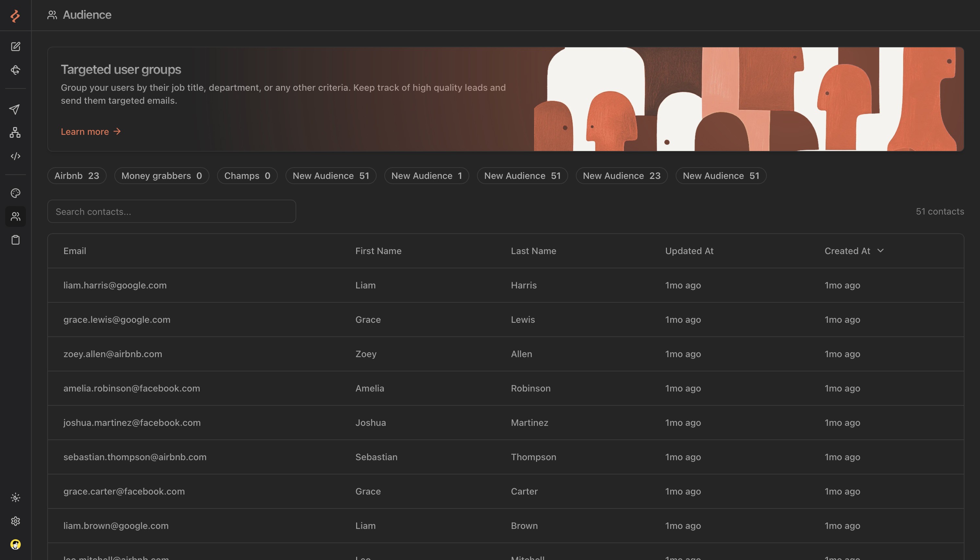Select grace.carter@facebook.com email cell
Viewport: 980px width, 560px height.
pos(124,491)
